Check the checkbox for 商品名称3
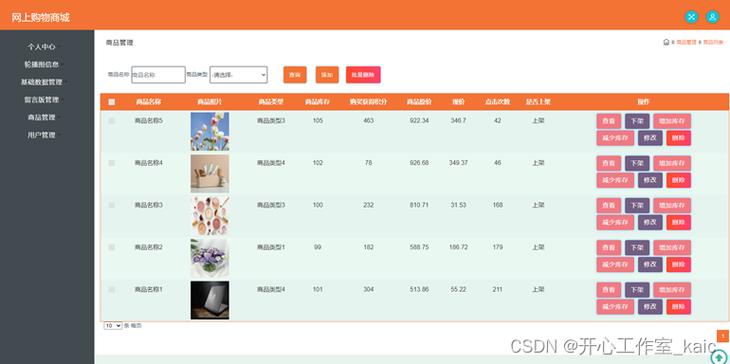Screen dimensions: 730x364 coord(112,205)
